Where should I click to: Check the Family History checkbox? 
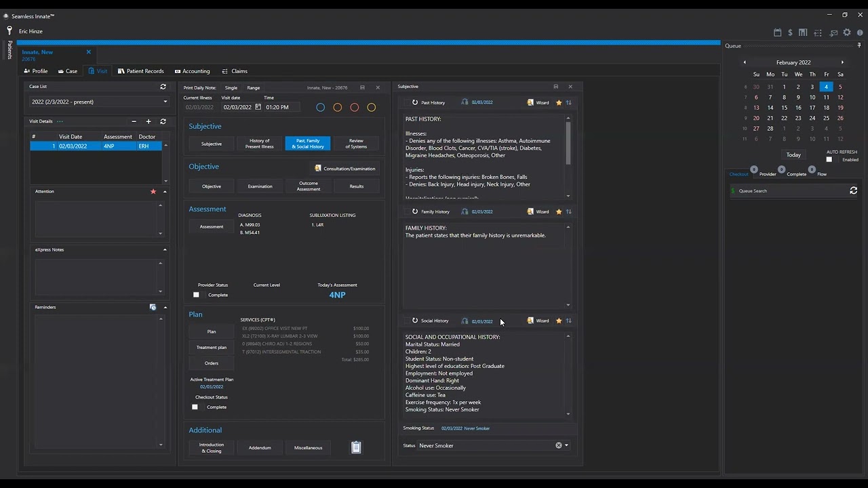(x=406, y=211)
